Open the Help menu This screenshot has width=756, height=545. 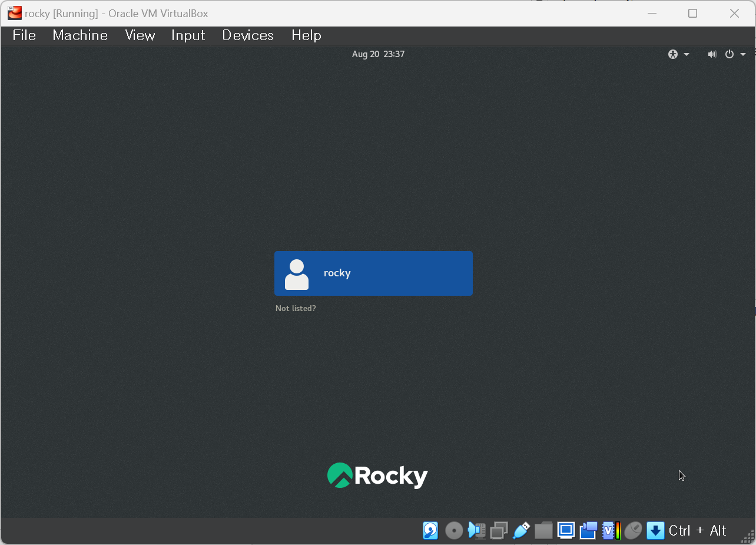click(x=306, y=35)
